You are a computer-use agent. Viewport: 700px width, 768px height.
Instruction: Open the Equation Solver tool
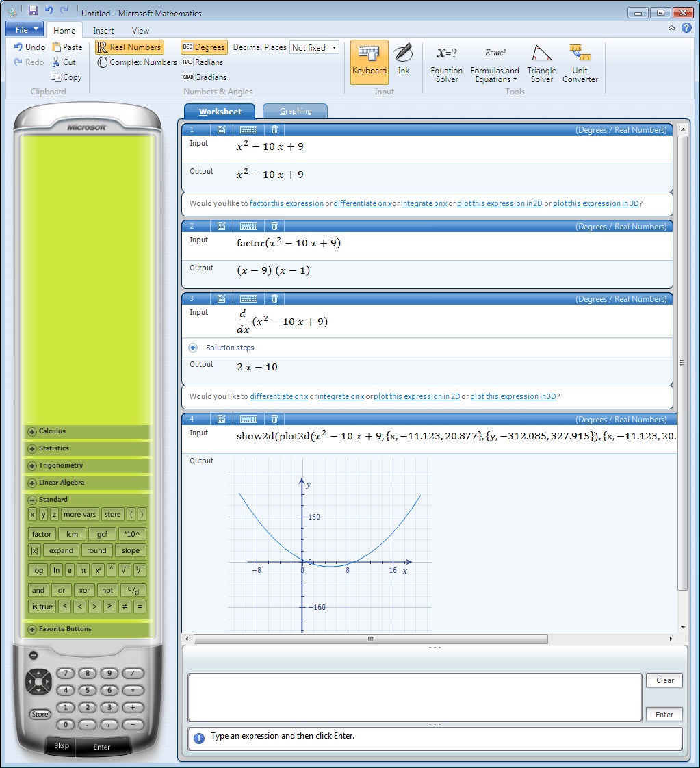[446, 62]
